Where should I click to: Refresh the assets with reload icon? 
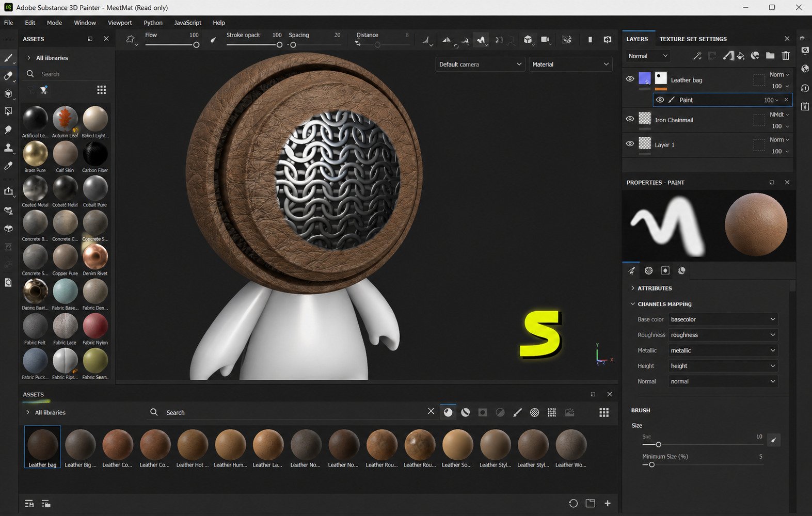pyautogui.click(x=573, y=503)
